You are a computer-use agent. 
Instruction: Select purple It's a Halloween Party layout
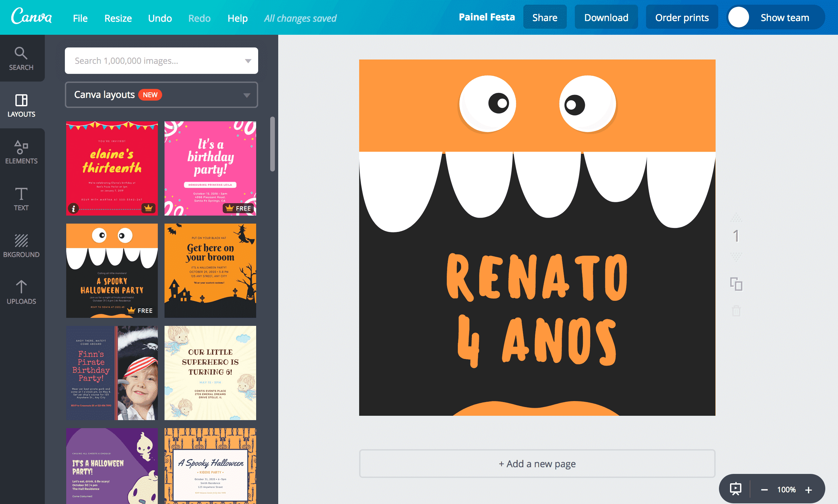112,466
